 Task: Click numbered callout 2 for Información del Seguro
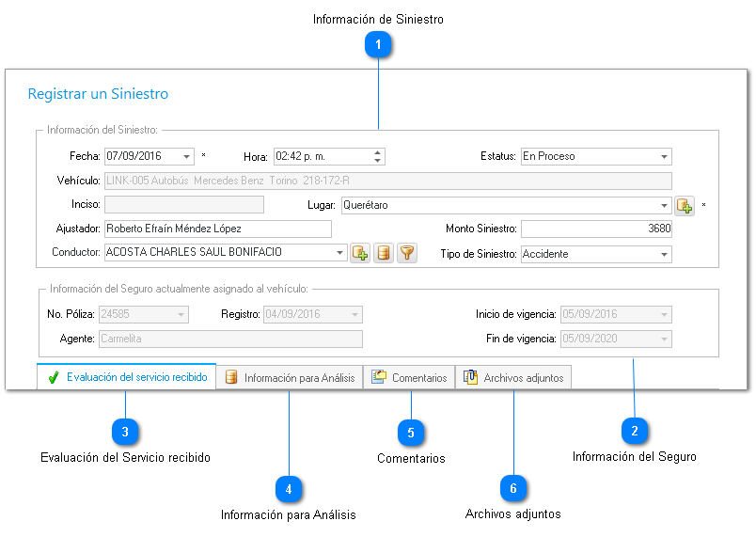click(x=635, y=431)
